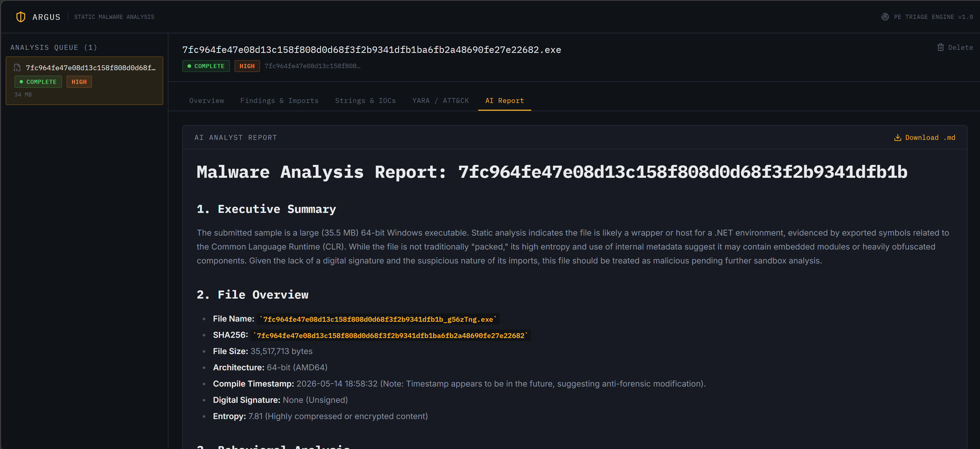
Task: Click the Compile Timestamp 2026-05-14 line
Action: (459, 384)
